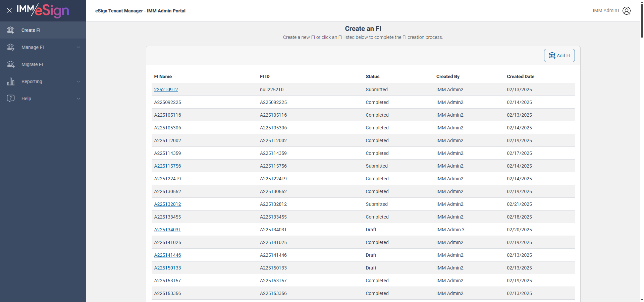Screen dimensions: 644x302
Task: Click FI ID cell A225105306
Action: [273, 128]
